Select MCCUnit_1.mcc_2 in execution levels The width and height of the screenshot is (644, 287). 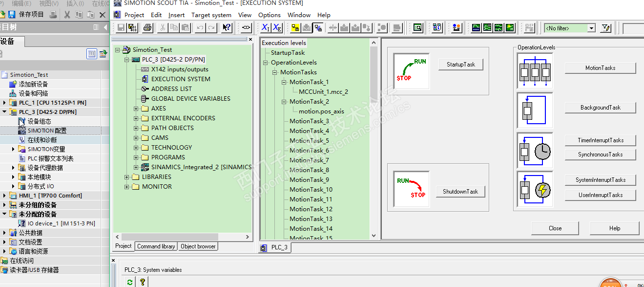click(x=323, y=92)
